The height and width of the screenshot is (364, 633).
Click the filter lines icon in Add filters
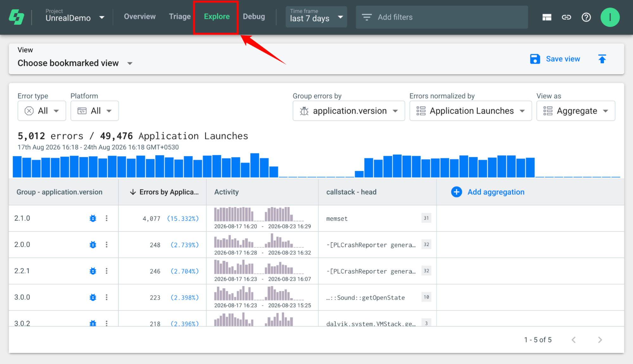pos(367,17)
